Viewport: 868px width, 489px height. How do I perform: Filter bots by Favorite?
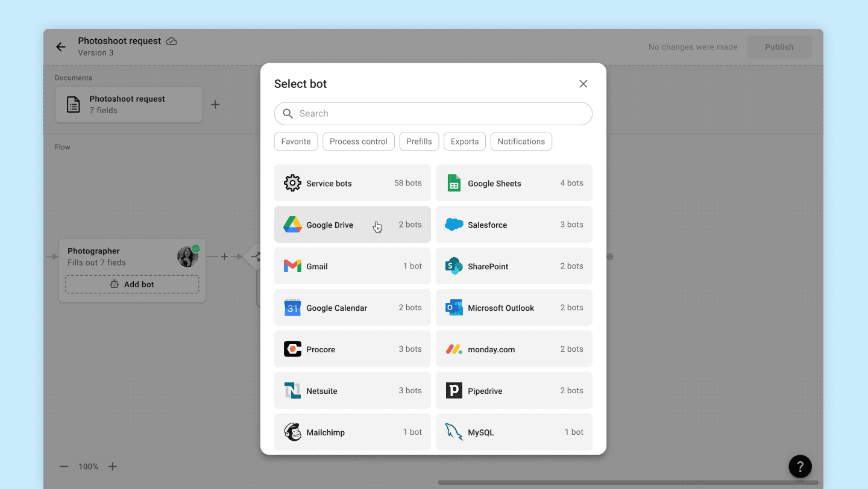point(296,142)
